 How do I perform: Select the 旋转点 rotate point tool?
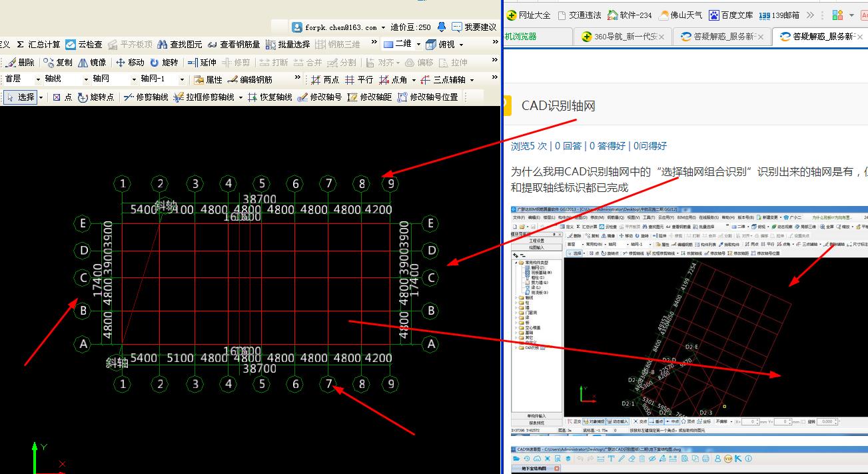95,97
